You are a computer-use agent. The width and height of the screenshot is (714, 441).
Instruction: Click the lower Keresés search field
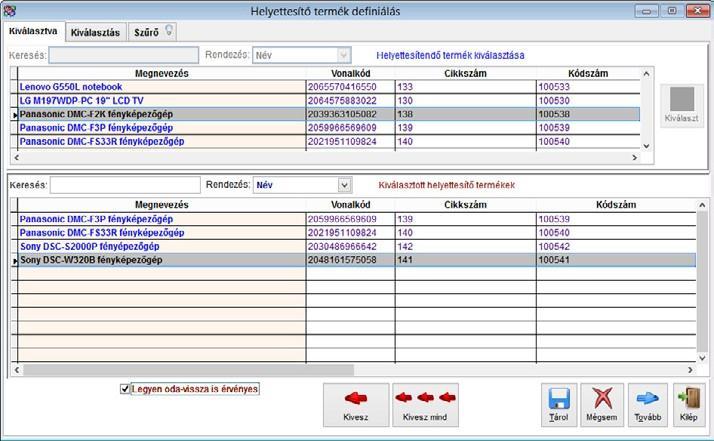click(125, 185)
